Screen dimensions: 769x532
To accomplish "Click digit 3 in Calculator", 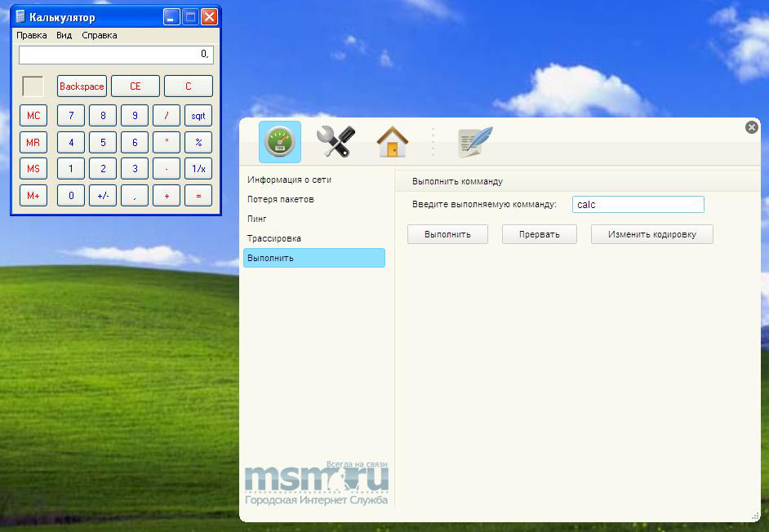I will [135, 169].
